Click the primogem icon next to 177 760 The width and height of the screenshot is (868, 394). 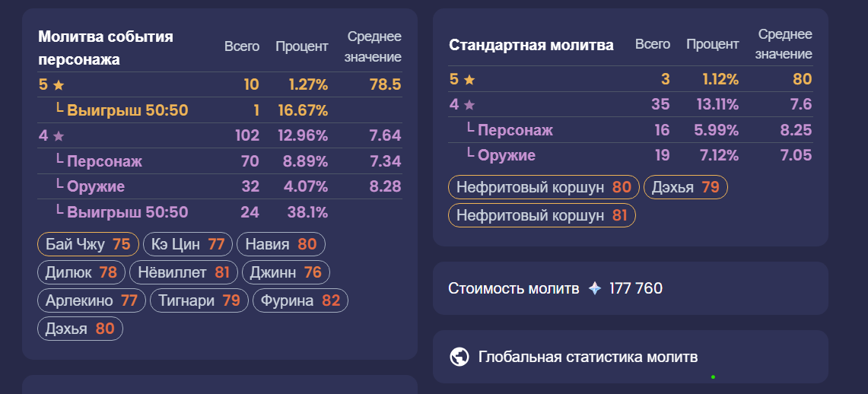click(595, 288)
